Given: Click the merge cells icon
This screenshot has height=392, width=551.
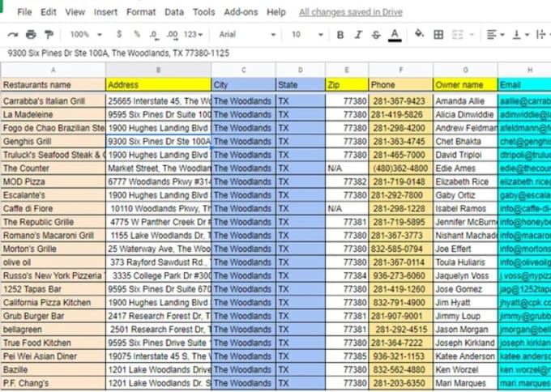Looking at the screenshot, I should tap(457, 35).
